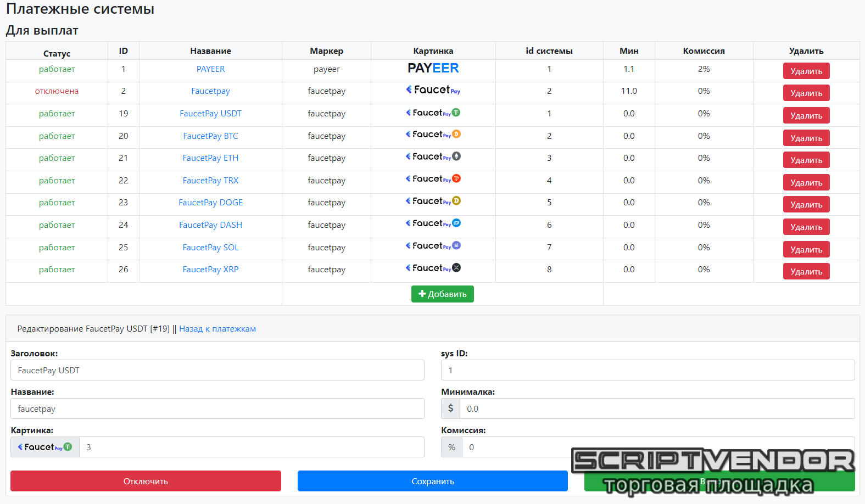Delete the FaucetPay DOGE row
Screen dimensions: 865x504
pos(806,204)
